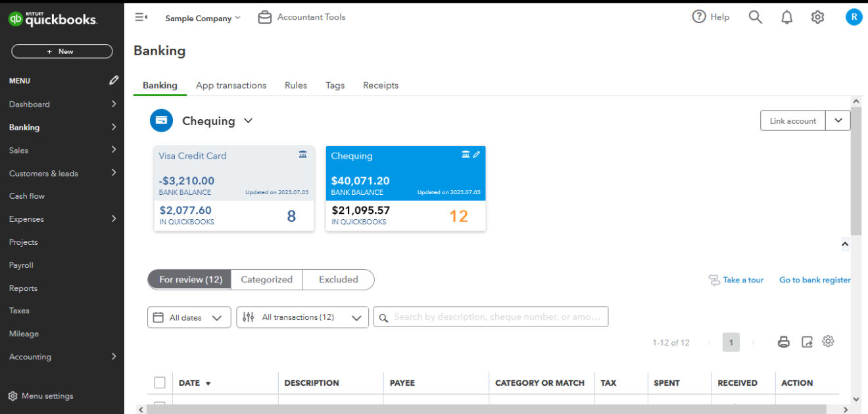Open the transaction table settings gear
The image size is (868, 414).
pyautogui.click(x=828, y=342)
